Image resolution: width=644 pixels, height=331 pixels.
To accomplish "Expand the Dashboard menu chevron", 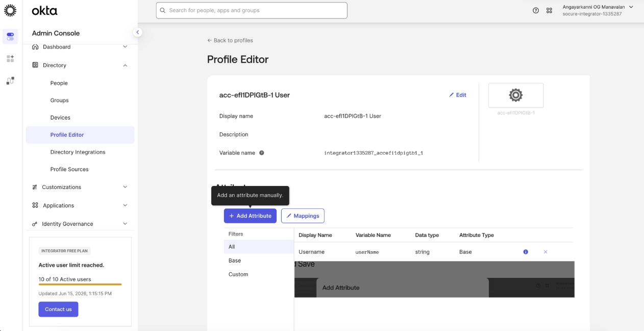I will (126, 46).
